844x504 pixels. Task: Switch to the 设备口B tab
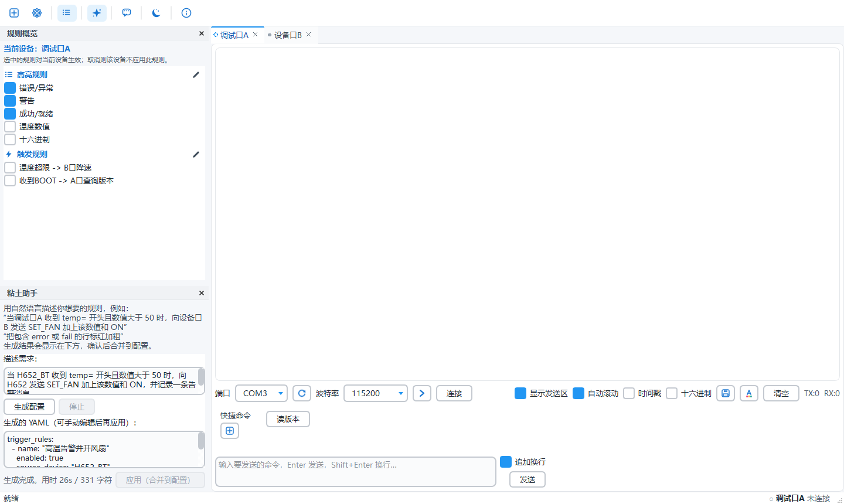(x=288, y=35)
